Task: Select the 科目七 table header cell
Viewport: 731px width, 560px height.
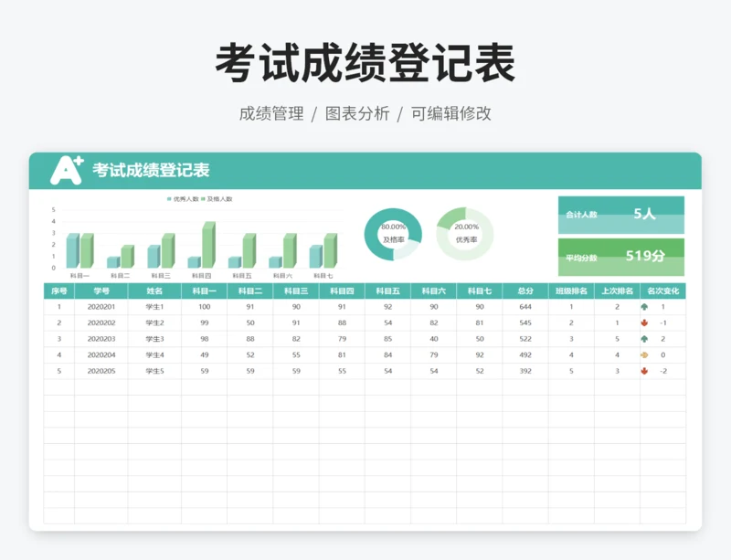Action: 480,291
